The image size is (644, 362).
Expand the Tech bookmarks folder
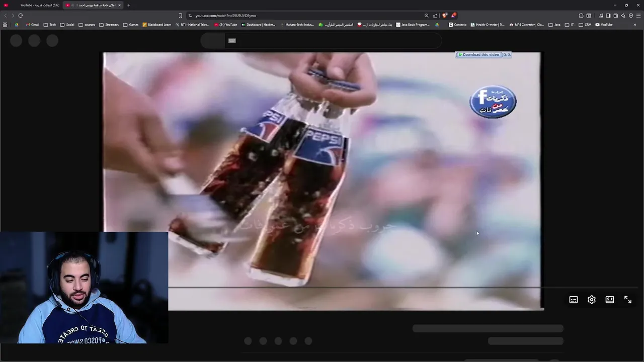tap(50, 25)
